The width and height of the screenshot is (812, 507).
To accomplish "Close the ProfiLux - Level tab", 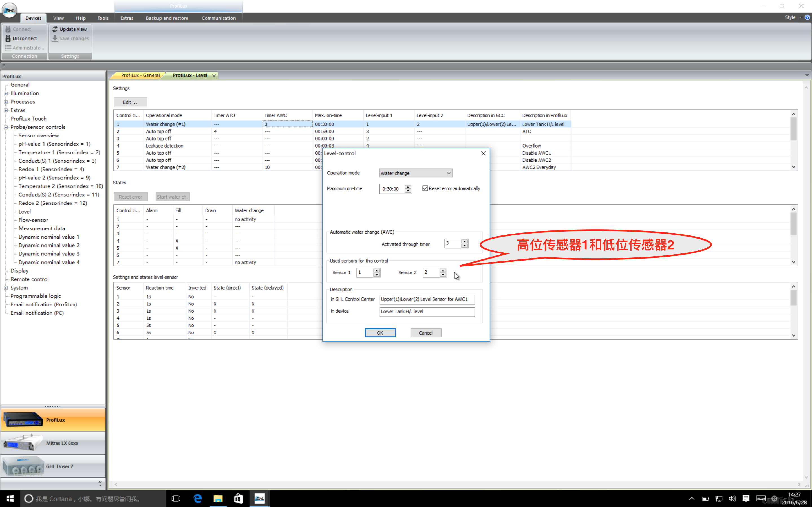I will (214, 76).
